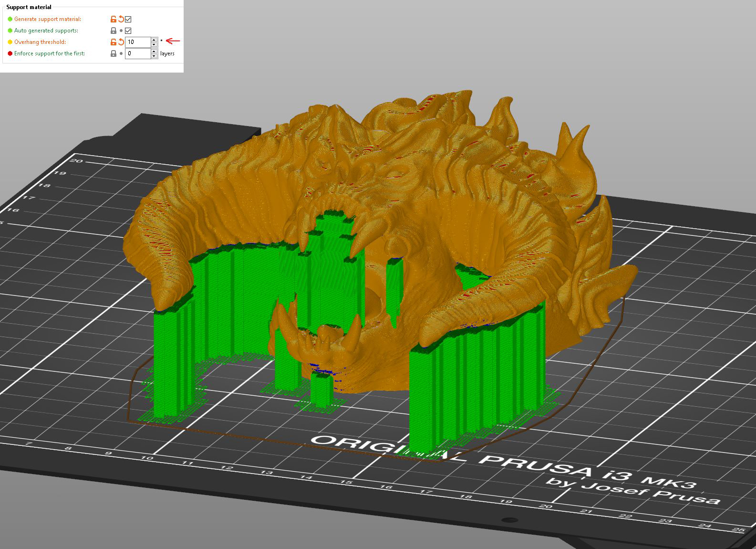
Task: Click the gray dot next to Enforce support row
Action: (x=121, y=53)
